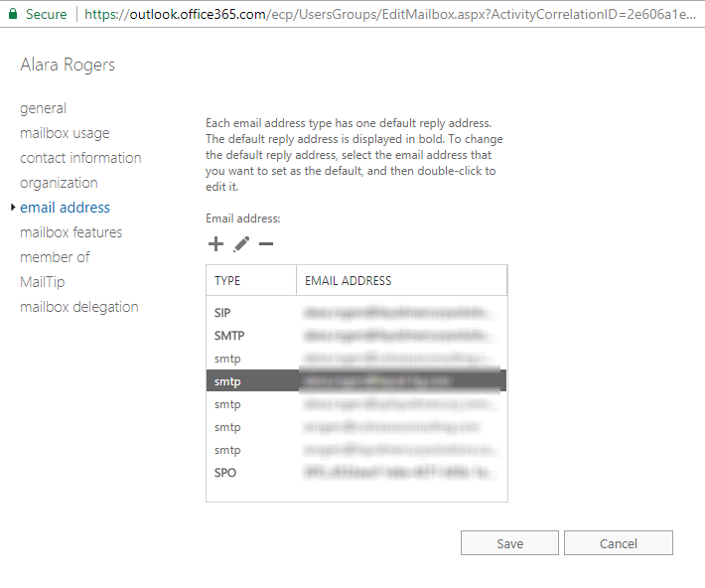The height and width of the screenshot is (588, 705).
Task: Open the mailbox delegation section
Action: click(79, 306)
